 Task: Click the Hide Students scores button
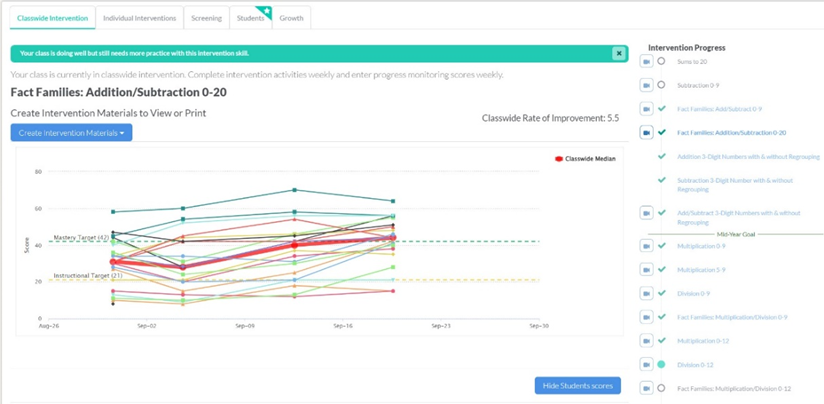click(578, 386)
